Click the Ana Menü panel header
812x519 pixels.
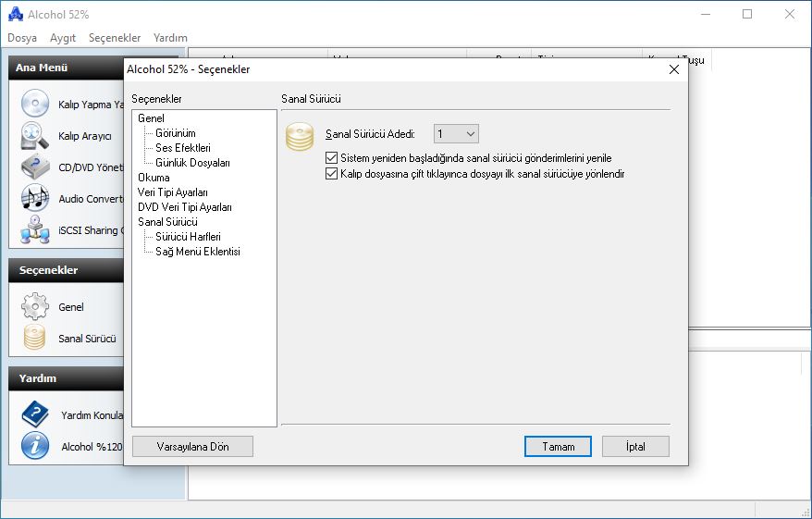point(67,68)
